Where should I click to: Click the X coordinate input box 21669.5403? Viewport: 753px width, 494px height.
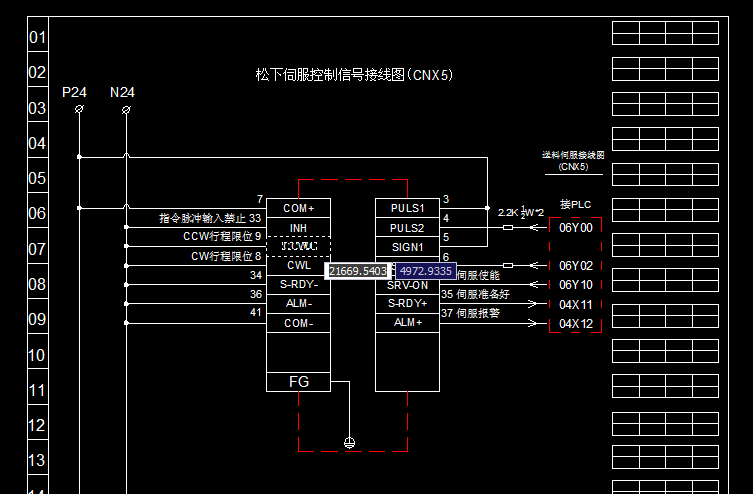coord(357,271)
